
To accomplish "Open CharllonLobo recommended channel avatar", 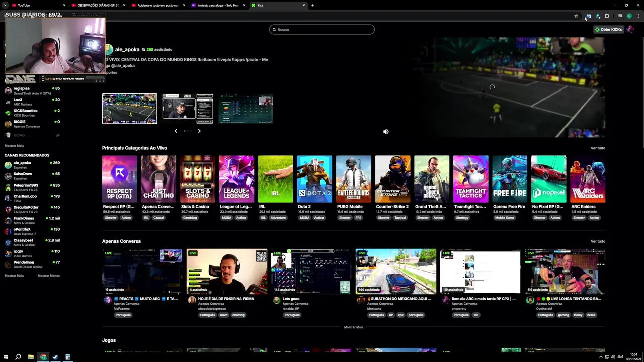I will [8, 199].
